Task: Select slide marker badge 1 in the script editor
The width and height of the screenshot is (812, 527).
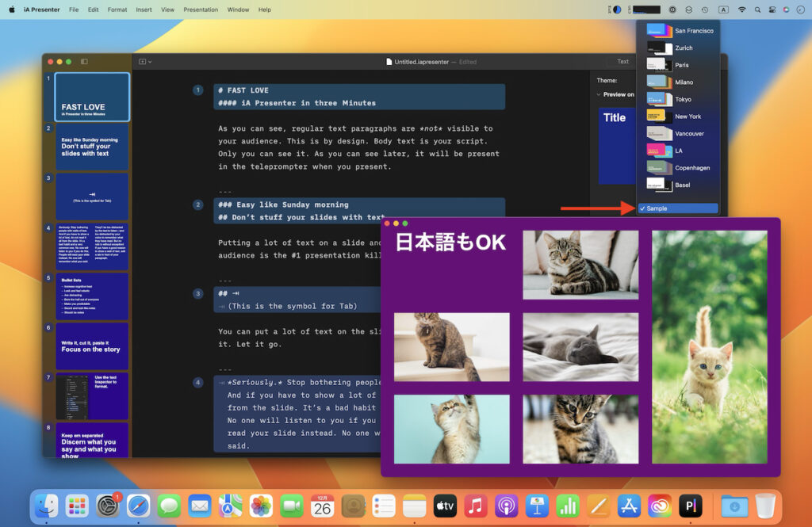Action: coord(197,90)
